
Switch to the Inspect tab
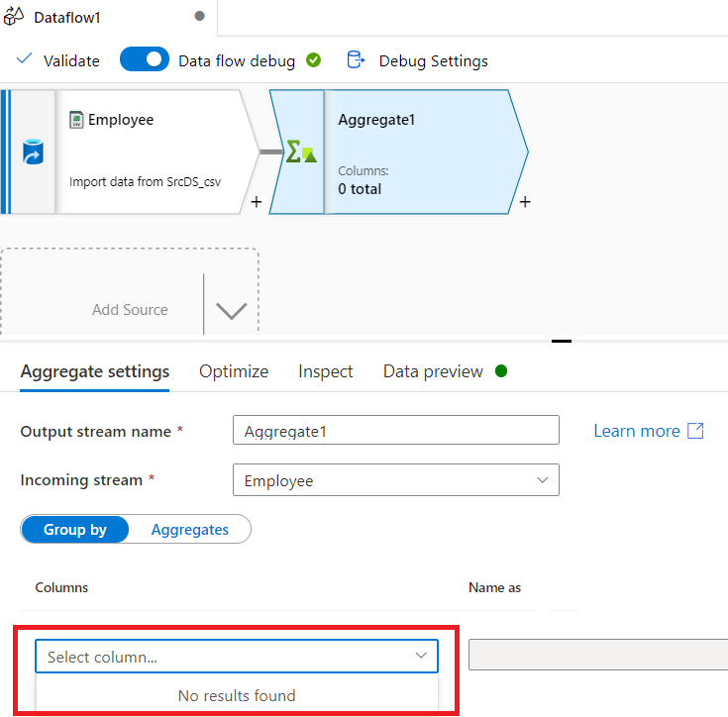(326, 371)
